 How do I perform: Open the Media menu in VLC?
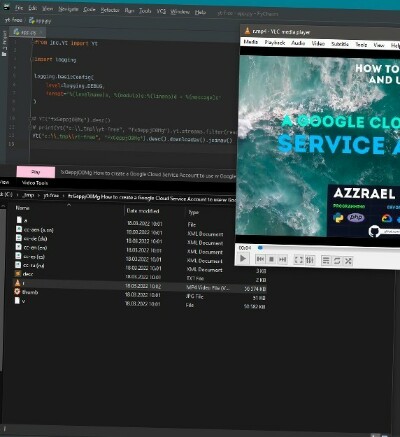click(251, 42)
